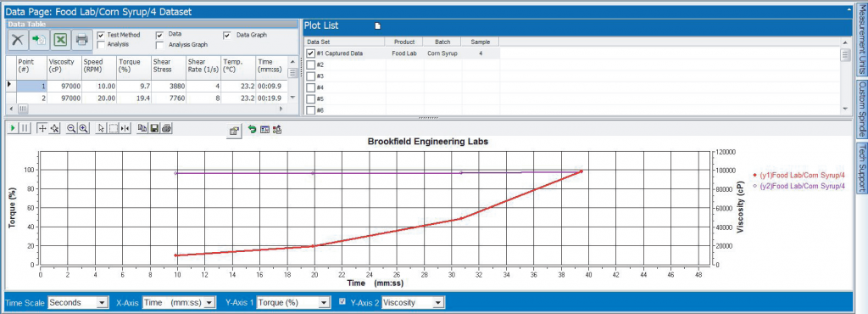Uncheck the Test Method checkbox
This screenshot has width=868, height=314.
pos(101,35)
